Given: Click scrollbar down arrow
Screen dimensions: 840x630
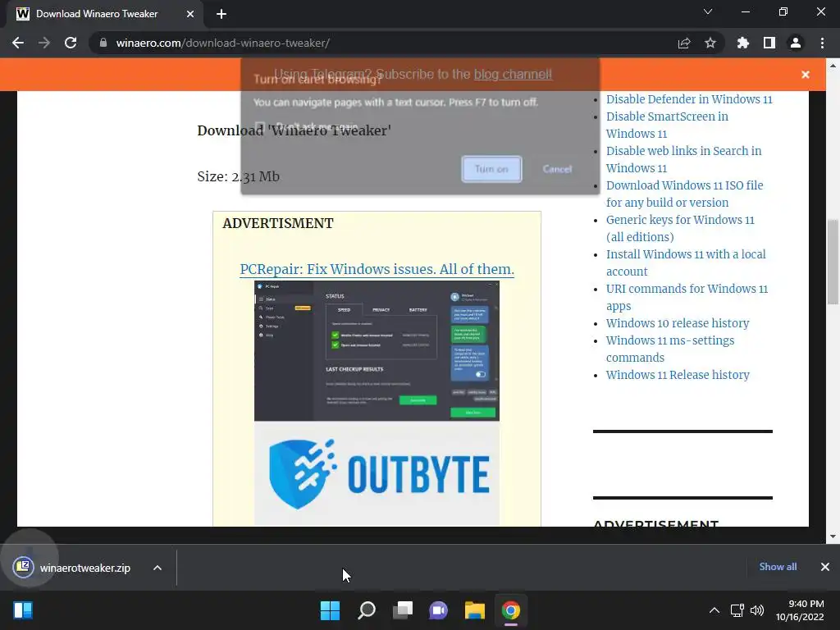Looking at the screenshot, I should 833,536.
